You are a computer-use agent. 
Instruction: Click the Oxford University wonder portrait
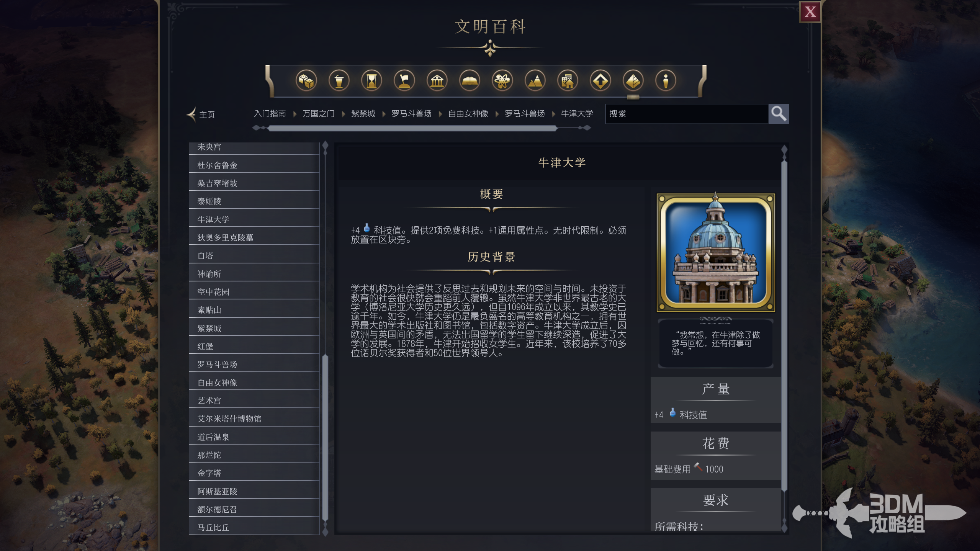click(x=715, y=253)
